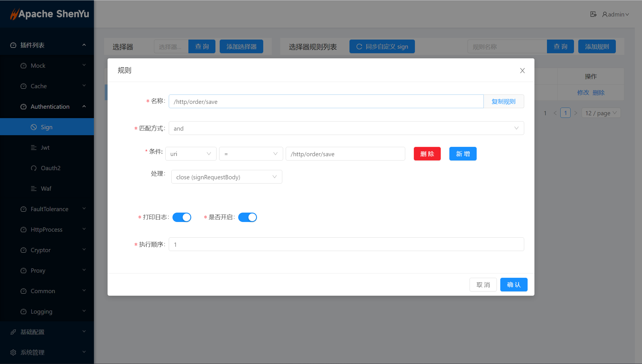
Task: Click the Jwt list icon in sidebar
Action: click(x=34, y=147)
